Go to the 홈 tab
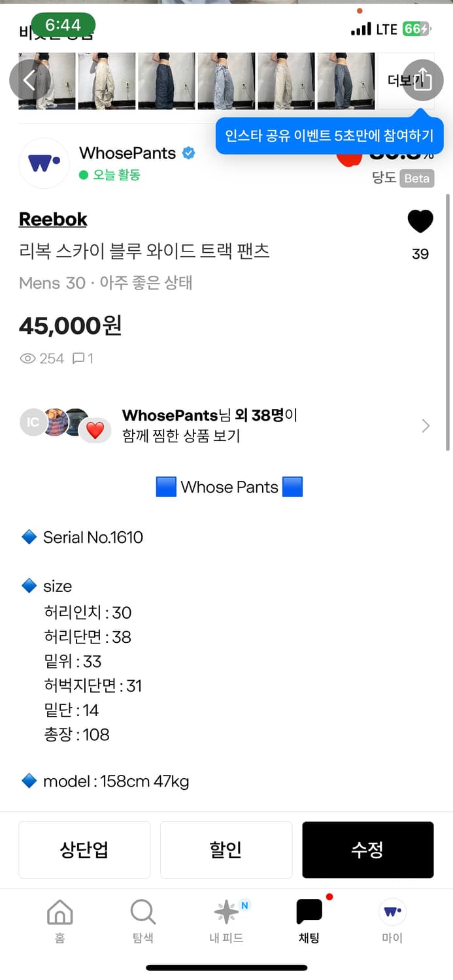453x980 pixels. 59,920
